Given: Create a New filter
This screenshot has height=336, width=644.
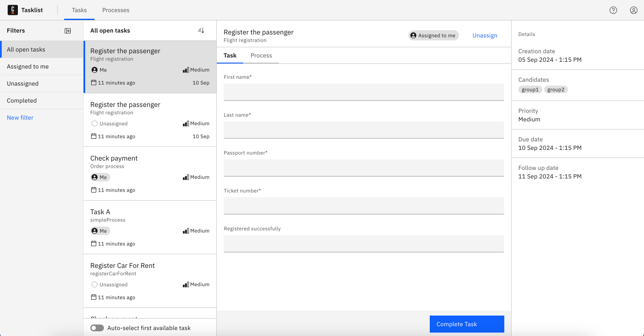Looking at the screenshot, I should point(20,118).
